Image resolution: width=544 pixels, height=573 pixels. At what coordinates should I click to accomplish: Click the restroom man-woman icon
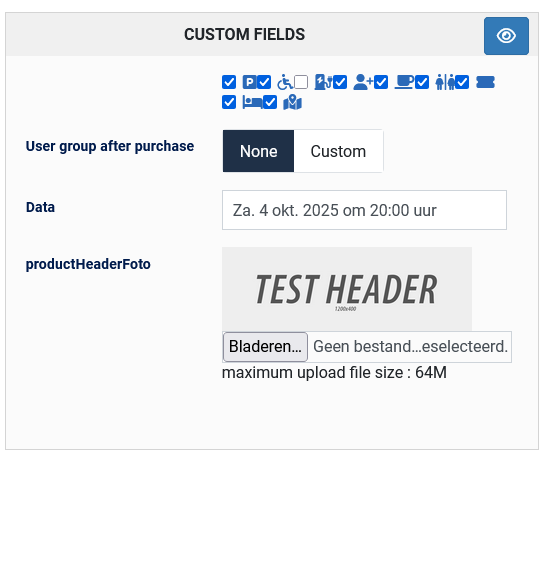(x=445, y=82)
